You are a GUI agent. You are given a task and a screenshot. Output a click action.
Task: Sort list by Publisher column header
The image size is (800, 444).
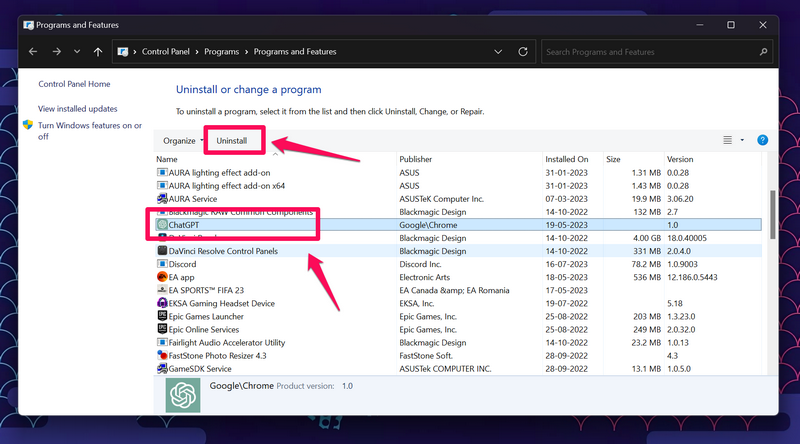point(416,159)
